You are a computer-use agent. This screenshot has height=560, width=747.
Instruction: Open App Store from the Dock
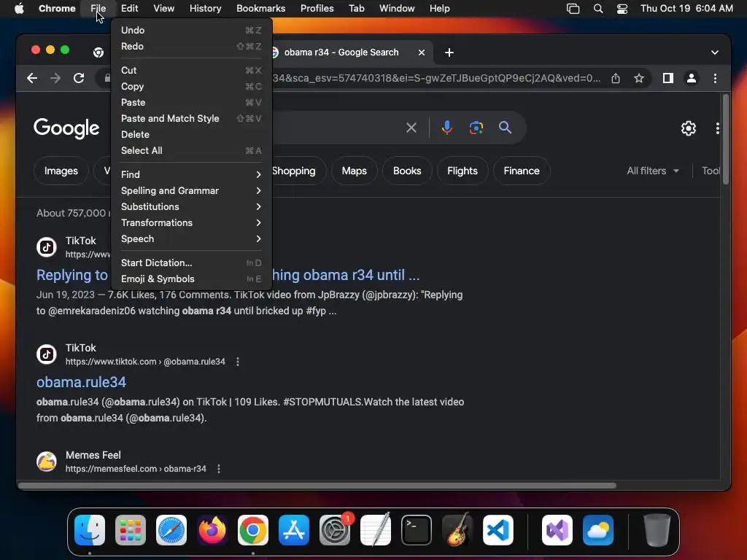[x=293, y=530]
